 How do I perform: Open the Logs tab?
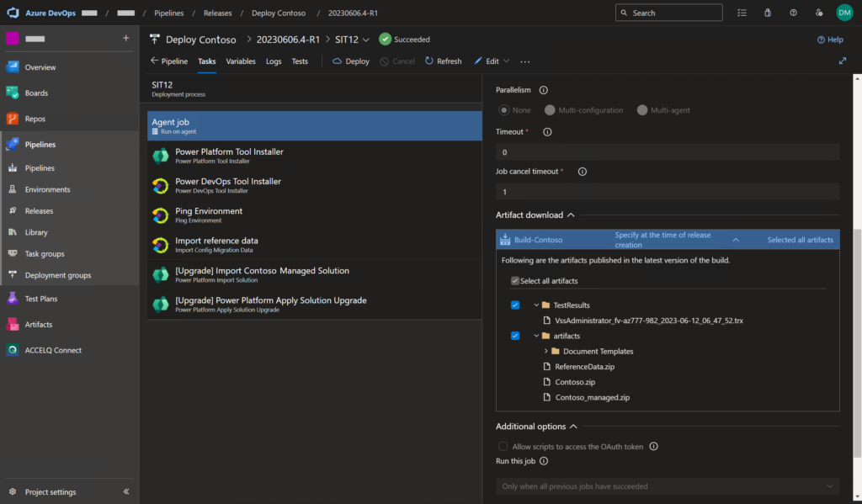(274, 61)
